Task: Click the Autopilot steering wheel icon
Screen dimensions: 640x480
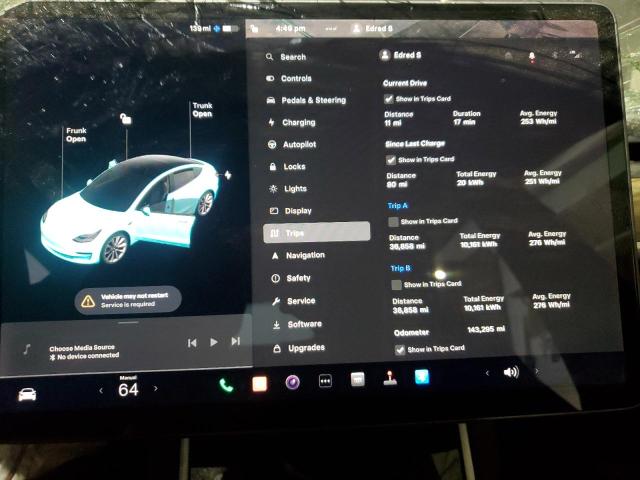Action: coord(272,144)
